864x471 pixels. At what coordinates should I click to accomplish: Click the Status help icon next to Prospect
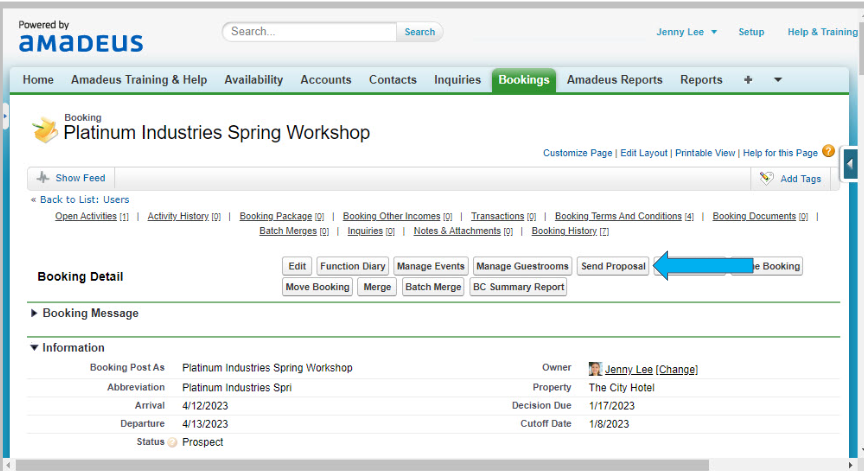[x=172, y=442]
